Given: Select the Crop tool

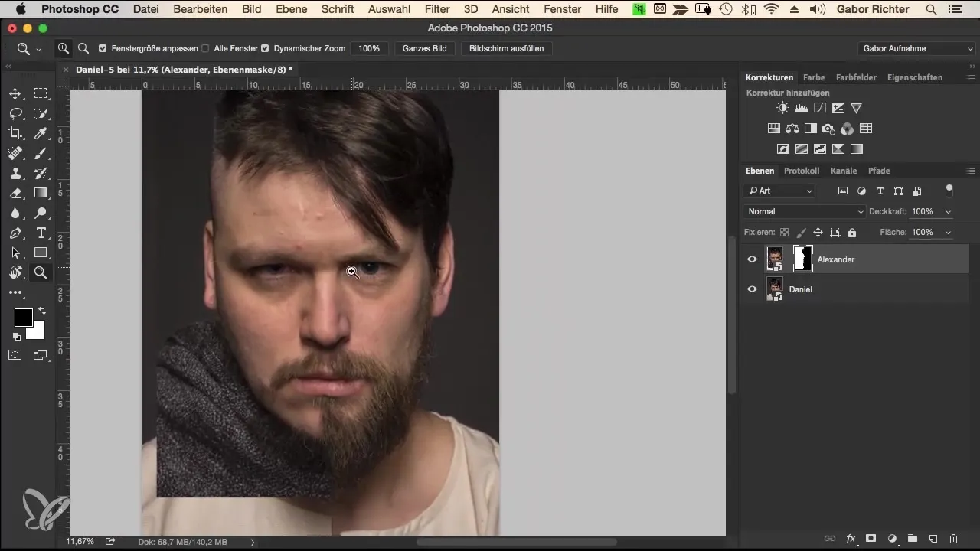Looking at the screenshot, I should 15,133.
